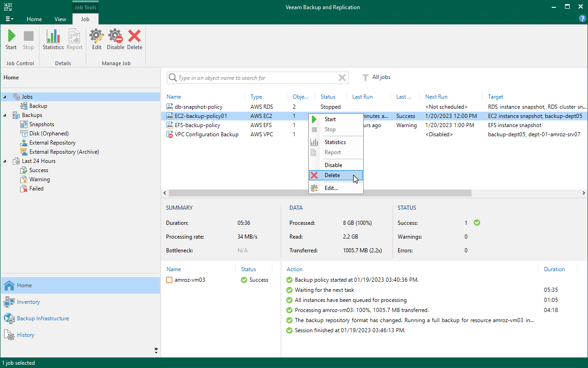Choose Report in the context menu
588x368 pixels.
coord(336,152)
